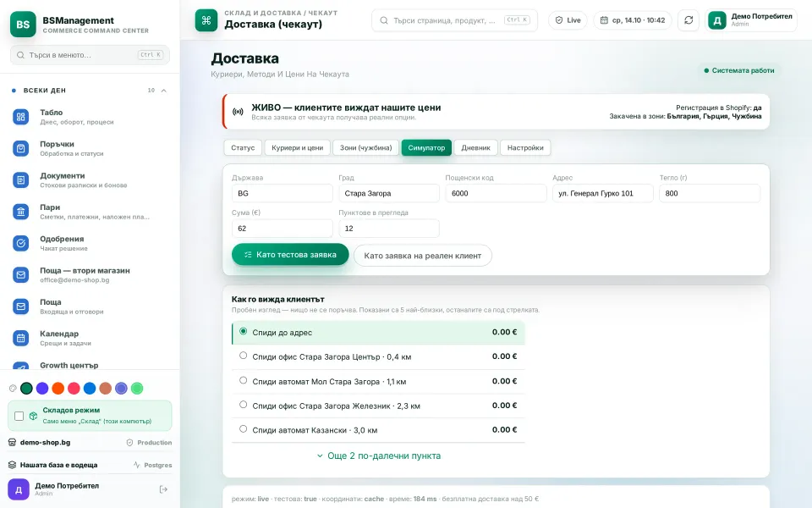Click the logout icon beside Демо Потребител

(x=163, y=489)
